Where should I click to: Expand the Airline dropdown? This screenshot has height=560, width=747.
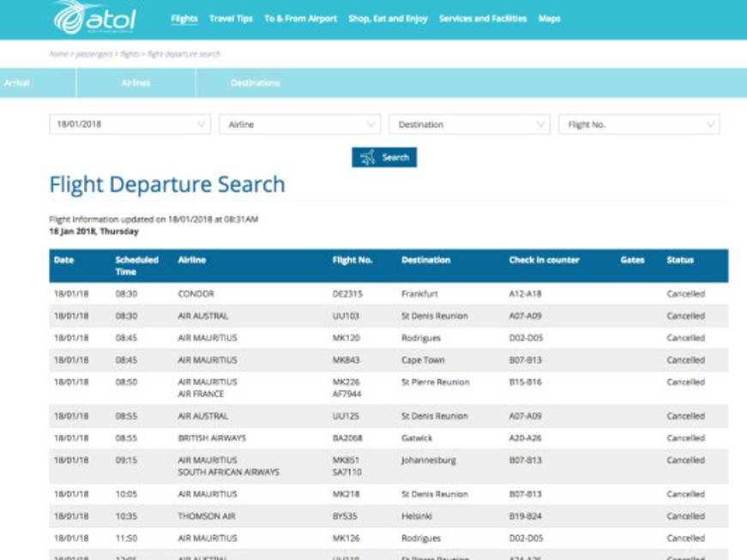299,124
